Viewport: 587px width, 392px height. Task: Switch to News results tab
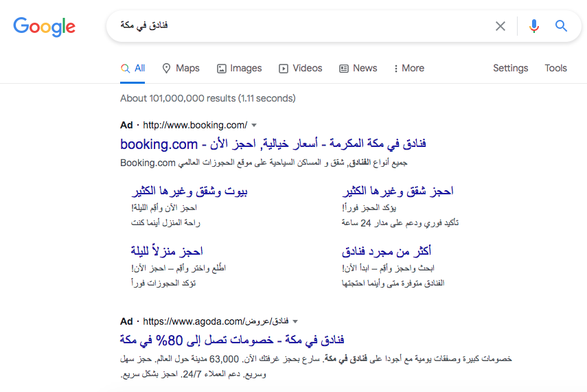(358, 68)
